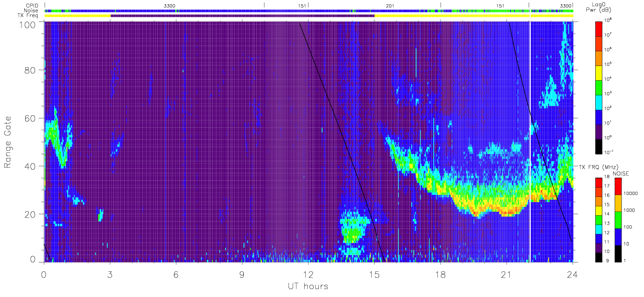644x297 pixels.
Task: Click the red segment of NOISE colorbar
Action: click(x=619, y=186)
